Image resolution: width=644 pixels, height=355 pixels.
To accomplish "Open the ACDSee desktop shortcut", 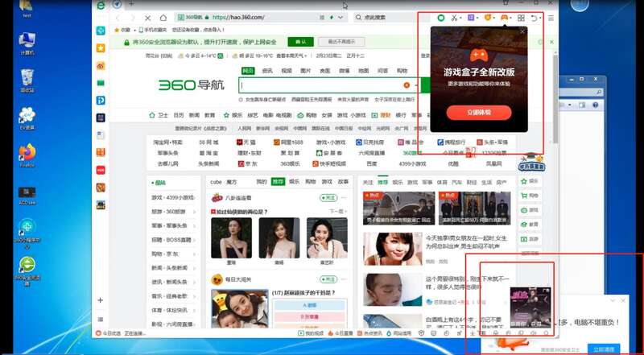I will 27,196.
